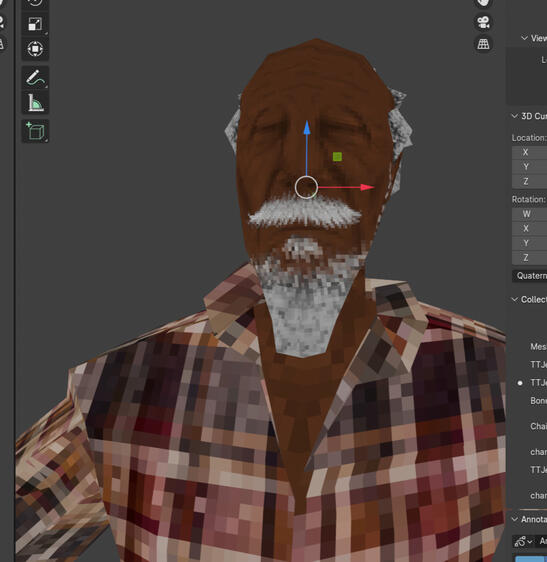Click the Location X field of 3D Cursor

click(529, 152)
